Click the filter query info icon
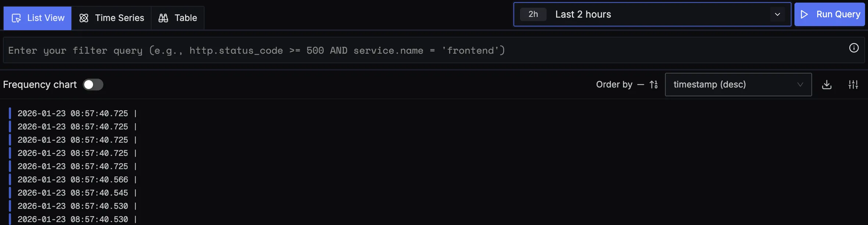 coord(854,48)
